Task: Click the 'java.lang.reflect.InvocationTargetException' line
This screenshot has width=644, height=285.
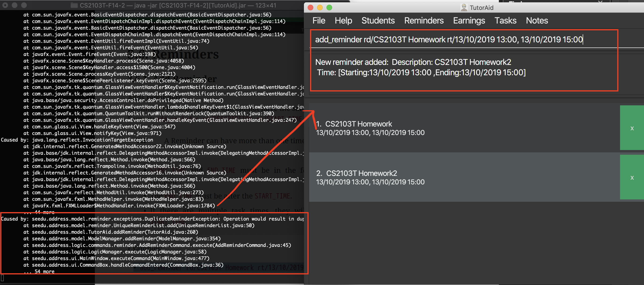Action: click(77, 140)
